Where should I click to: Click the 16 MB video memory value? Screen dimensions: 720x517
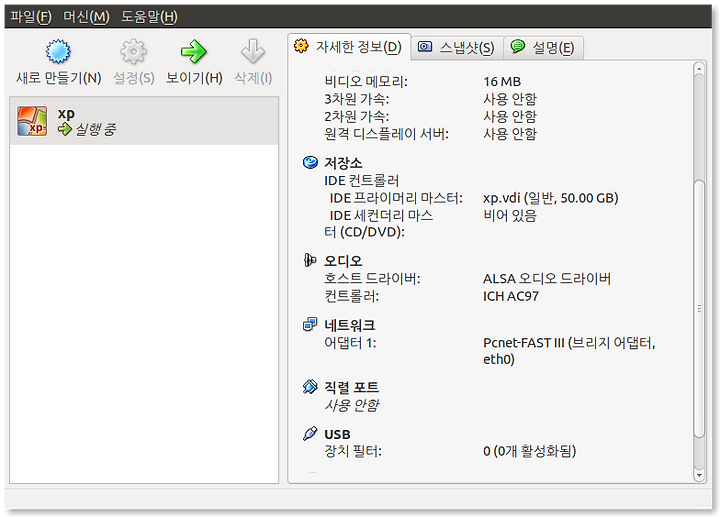[502, 82]
